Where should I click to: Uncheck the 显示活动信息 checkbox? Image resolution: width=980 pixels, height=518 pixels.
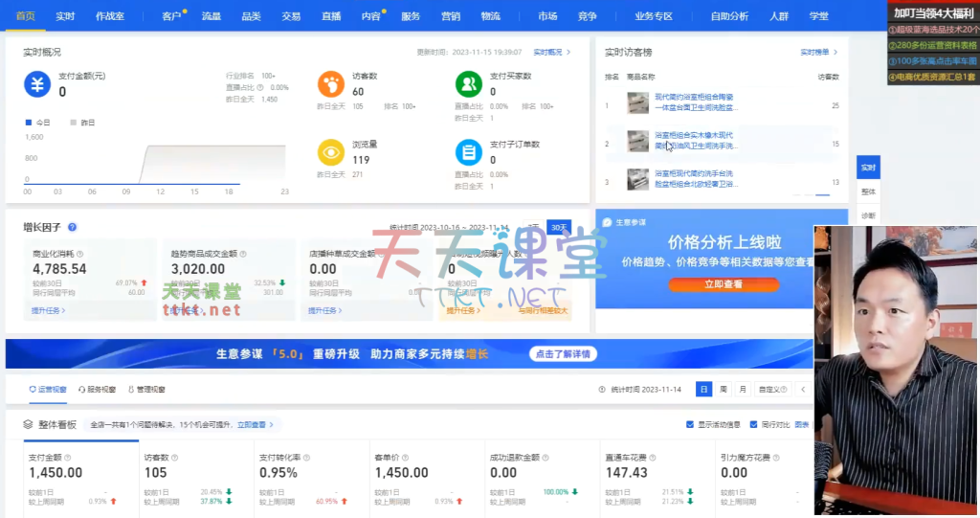point(690,424)
